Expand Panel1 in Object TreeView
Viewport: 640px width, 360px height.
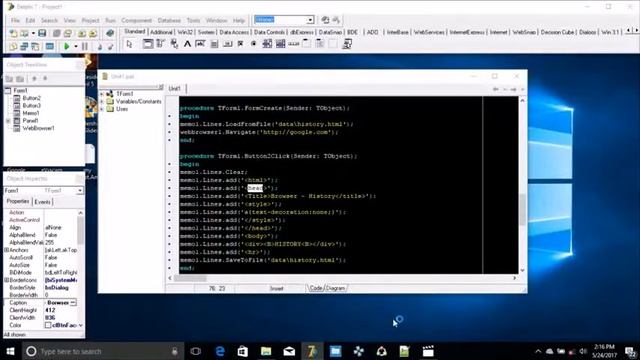pyautogui.click(x=8, y=121)
